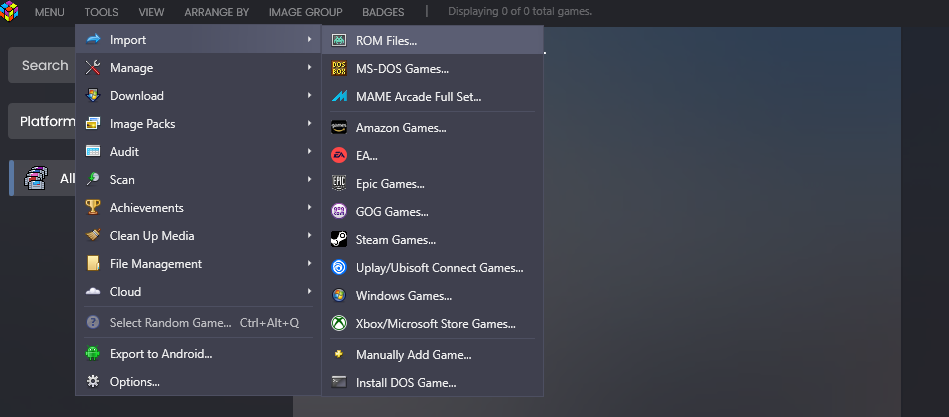Select Export to Android... entry
Viewport: 949px width, 417px height.
(x=198, y=353)
